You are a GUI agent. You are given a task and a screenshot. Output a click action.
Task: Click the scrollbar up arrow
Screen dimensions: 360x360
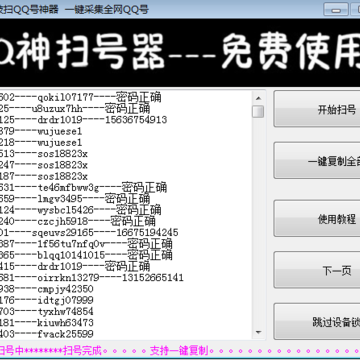(x=258, y=98)
